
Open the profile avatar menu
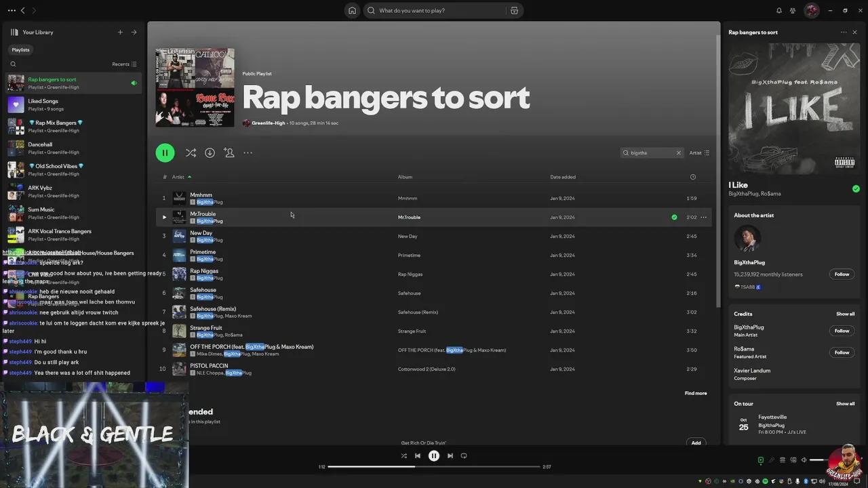coord(811,10)
